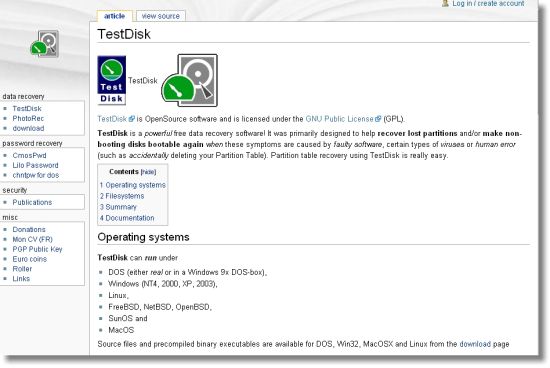The height and width of the screenshot is (368, 550).
Task: Switch to the article tab
Action: click(x=114, y=16)
